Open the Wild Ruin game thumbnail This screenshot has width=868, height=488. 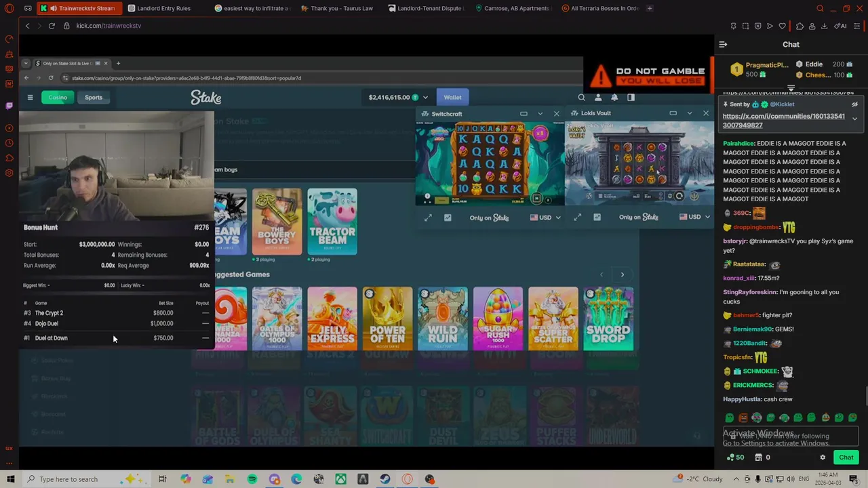(x=442, y=319)
